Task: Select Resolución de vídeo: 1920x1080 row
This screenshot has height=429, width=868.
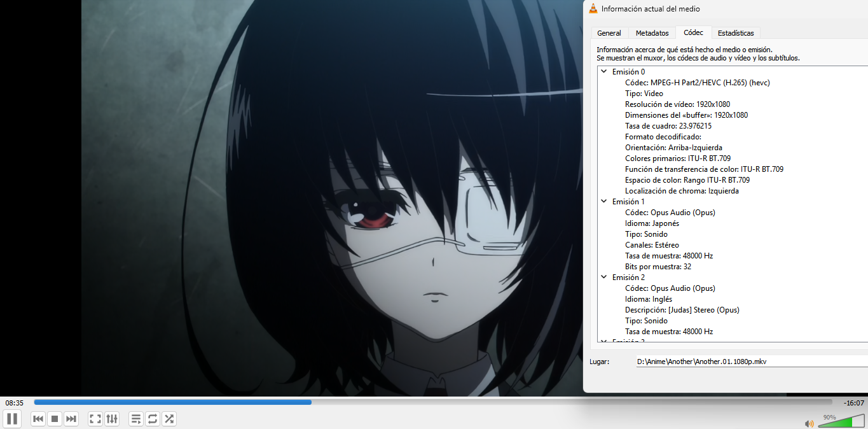Action: point(677,104)
